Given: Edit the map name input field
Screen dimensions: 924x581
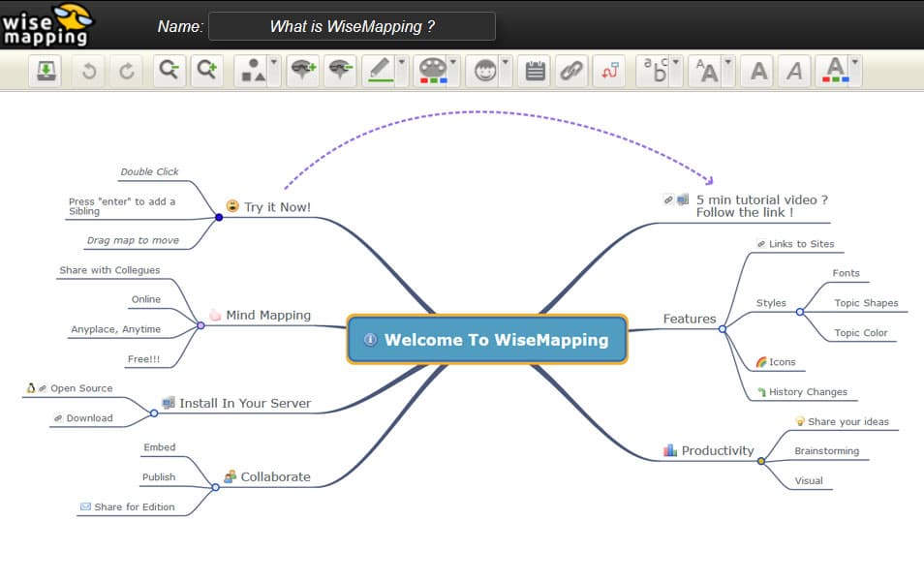Looking at the screenshot, I should tap(353, 26).
